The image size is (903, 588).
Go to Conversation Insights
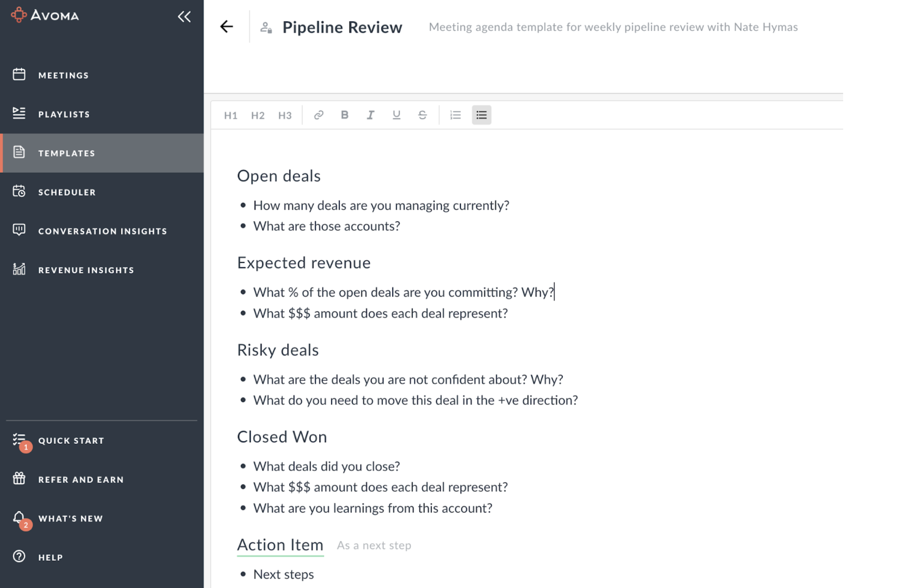(102, 231)
